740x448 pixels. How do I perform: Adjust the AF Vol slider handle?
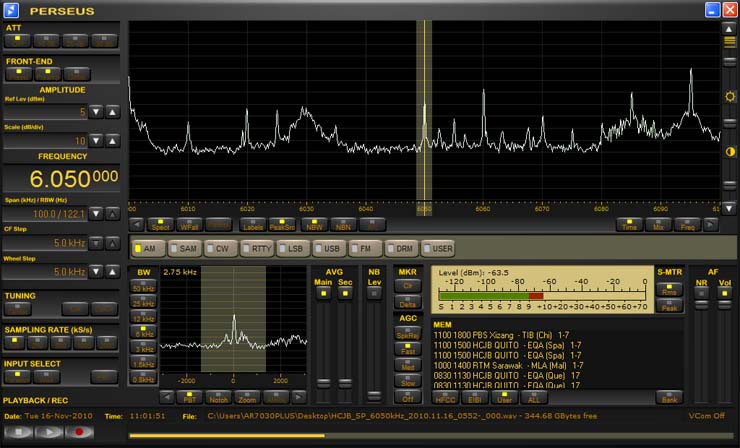pyautogui.click(x=724, y=305)
